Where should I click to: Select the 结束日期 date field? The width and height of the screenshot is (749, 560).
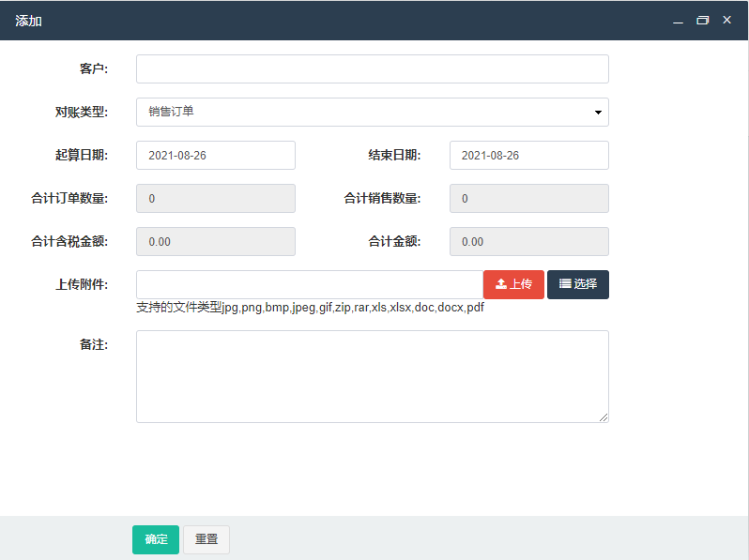pyautogui.click(x=528, y=155)
